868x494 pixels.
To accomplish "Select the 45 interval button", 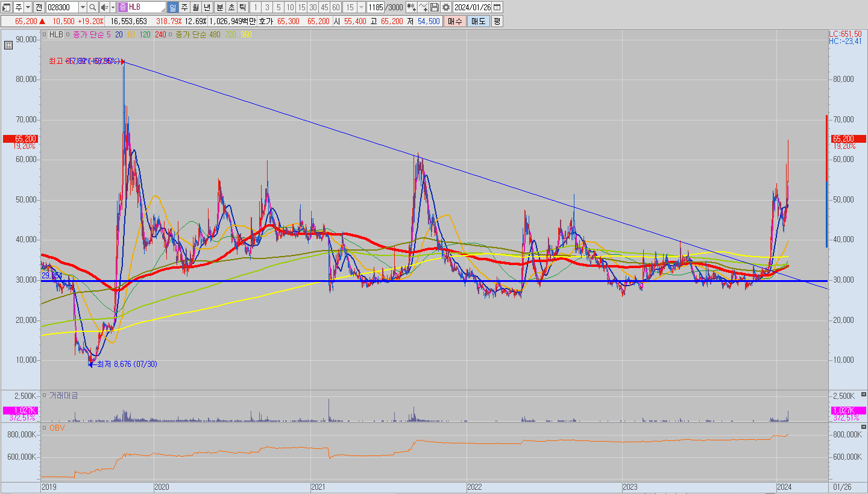I will tap(324, 7).
